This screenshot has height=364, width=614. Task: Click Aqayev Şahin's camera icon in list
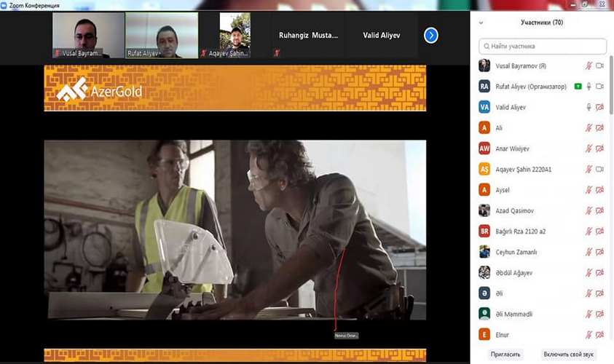click(600, 169)
